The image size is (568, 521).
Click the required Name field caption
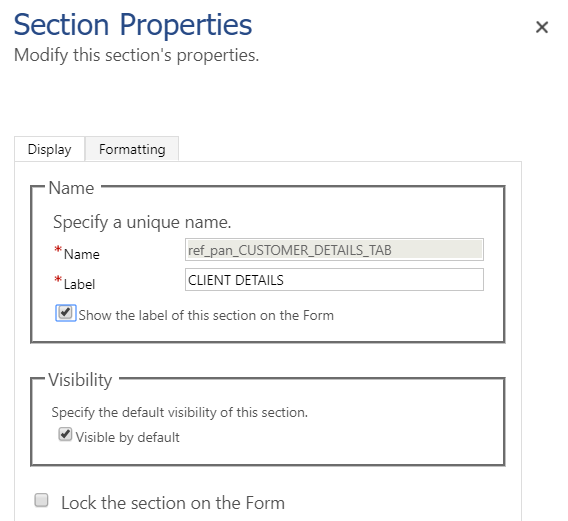tap(82, 254)
